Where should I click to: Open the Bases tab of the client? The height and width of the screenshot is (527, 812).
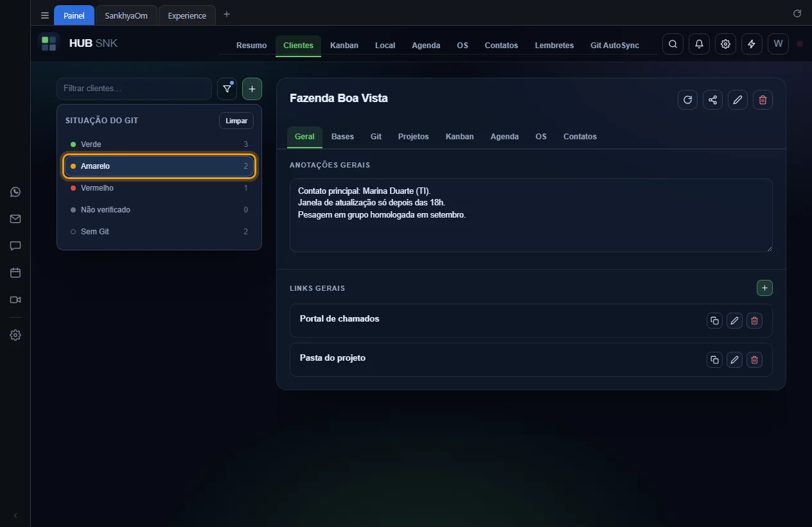(x=342, y=137)
